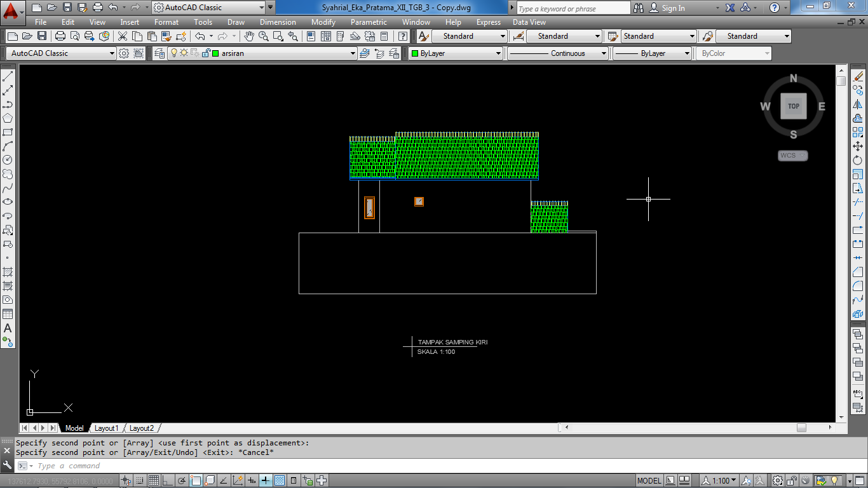
Task: Toggle Polar Tracking in status bar
Action: 182,481
